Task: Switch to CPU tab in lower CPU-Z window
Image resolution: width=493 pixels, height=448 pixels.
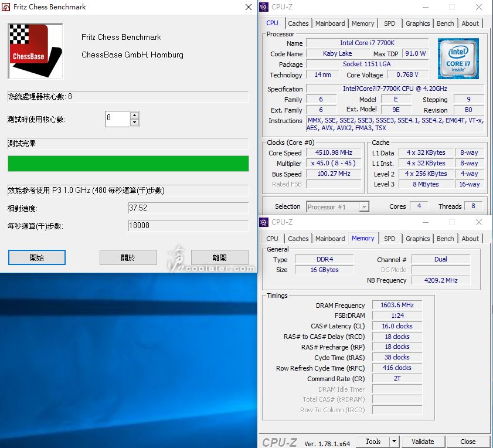Action: click(272, 239)
